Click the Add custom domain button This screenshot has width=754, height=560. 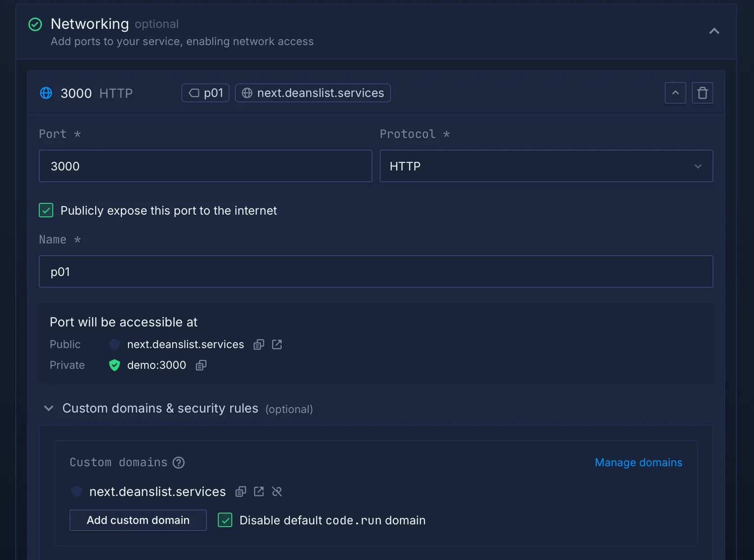pos(138,520)
